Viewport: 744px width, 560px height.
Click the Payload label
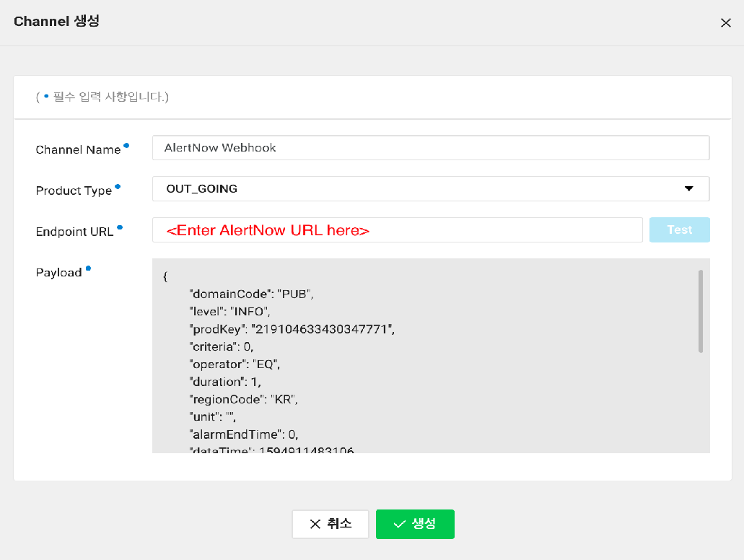click(58, 273)
